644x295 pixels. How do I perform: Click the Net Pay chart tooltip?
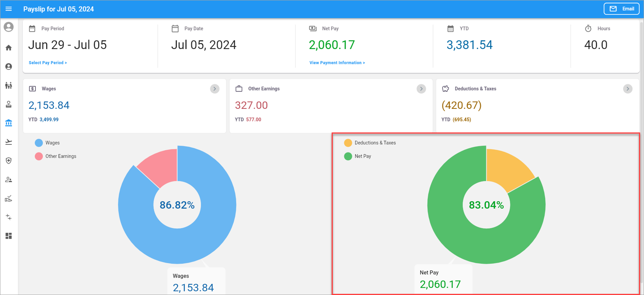(443, 279)
